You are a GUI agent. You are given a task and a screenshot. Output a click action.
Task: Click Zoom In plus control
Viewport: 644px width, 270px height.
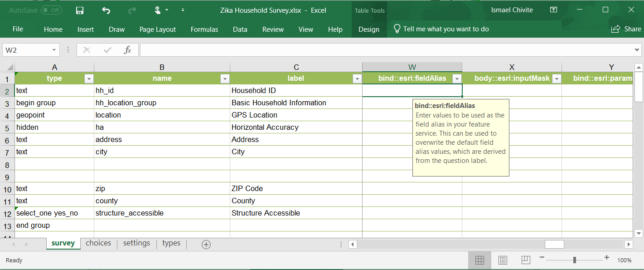(607, 260)
